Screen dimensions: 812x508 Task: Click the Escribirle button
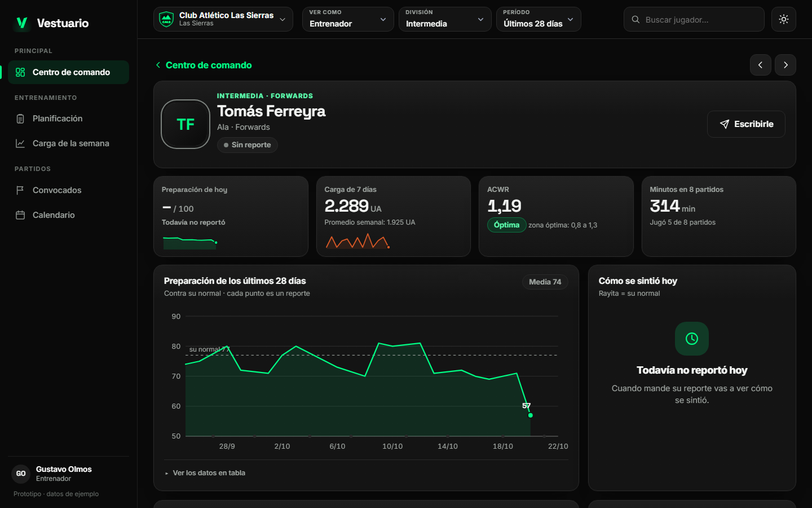(x=746, y=124)
